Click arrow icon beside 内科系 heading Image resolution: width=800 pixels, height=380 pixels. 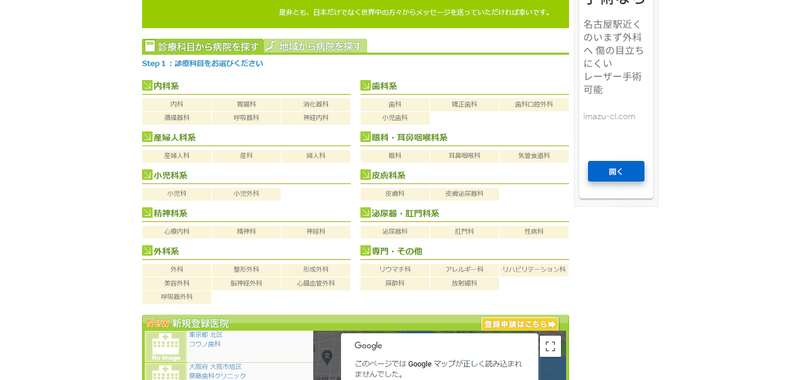click(147, 86)
